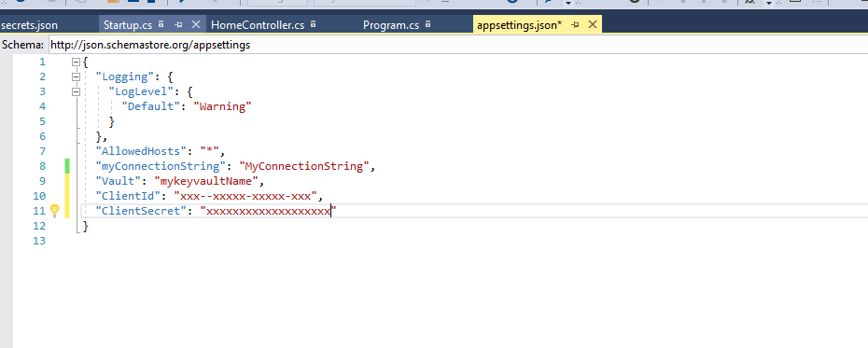Toggle pin on appsettings.json tab
The image size is (868, 348).
[x=576, y=25]
